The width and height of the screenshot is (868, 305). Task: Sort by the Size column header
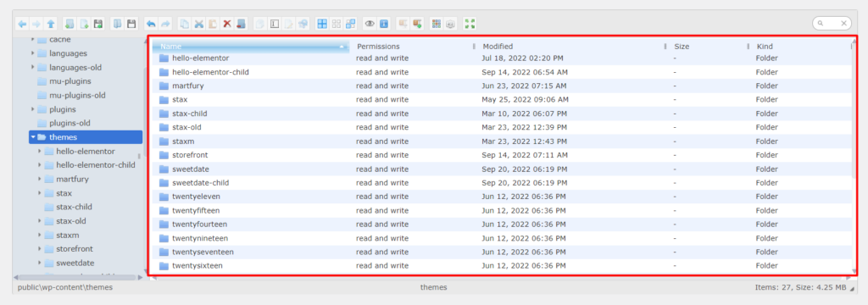[x=709, y=47]
